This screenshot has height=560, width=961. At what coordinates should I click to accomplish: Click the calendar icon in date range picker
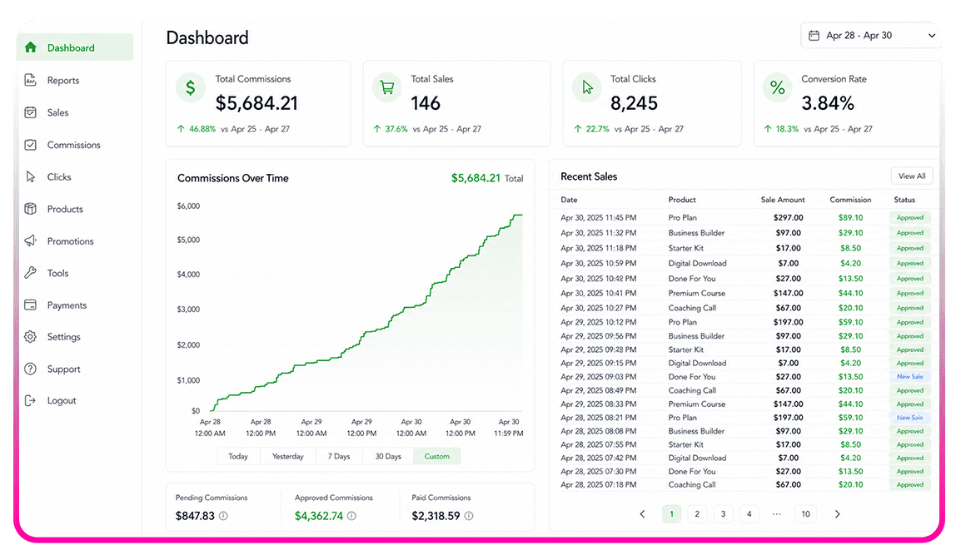814,36
